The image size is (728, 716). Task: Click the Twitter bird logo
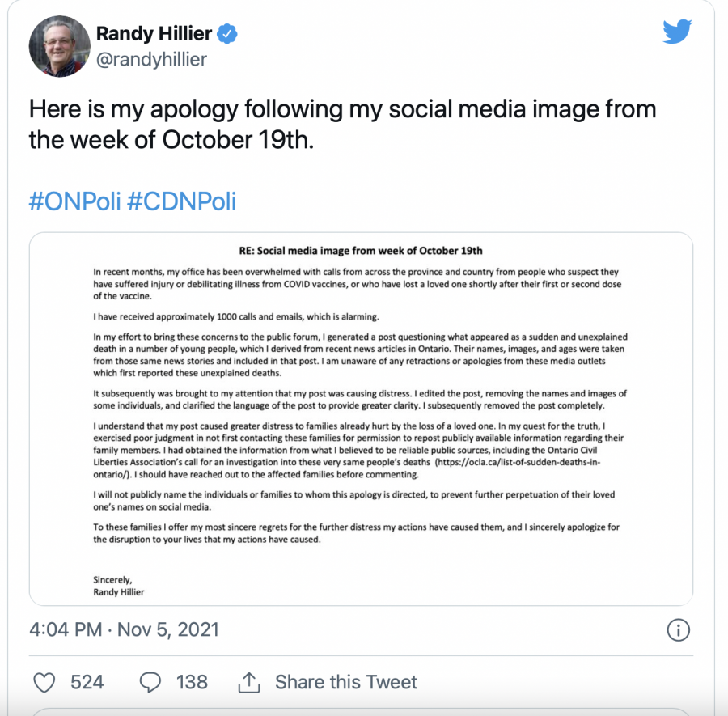pyautogui.click(x=677, y=32)
